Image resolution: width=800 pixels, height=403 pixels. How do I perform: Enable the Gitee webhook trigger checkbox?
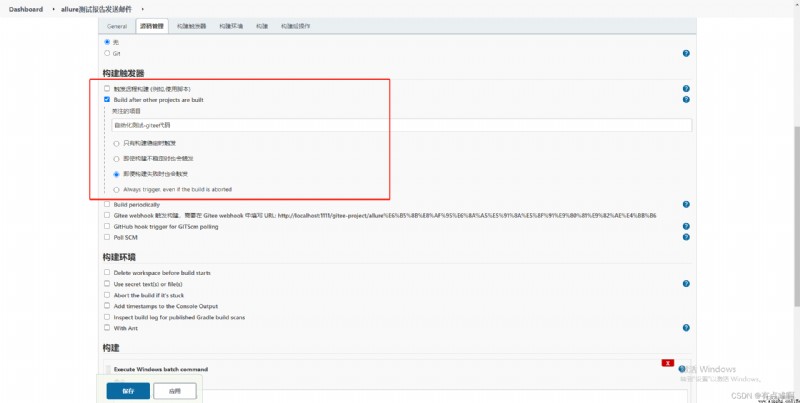coord(107,215)
